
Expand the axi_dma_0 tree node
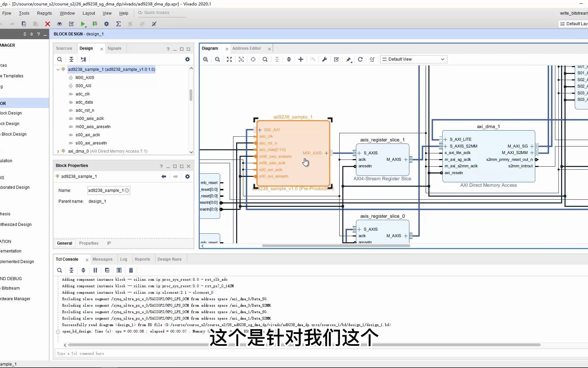pyautogui.click(x=58, y=151)
